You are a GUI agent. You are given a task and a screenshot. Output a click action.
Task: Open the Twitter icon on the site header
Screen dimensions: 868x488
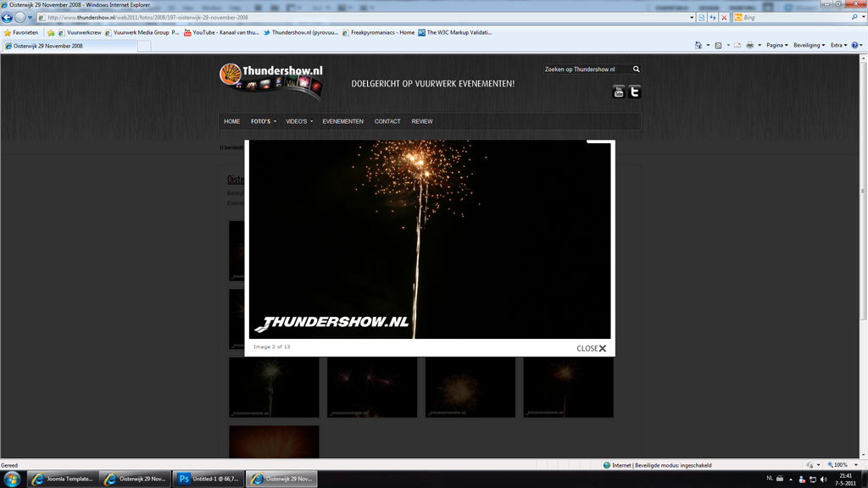(x=634, y=91)
